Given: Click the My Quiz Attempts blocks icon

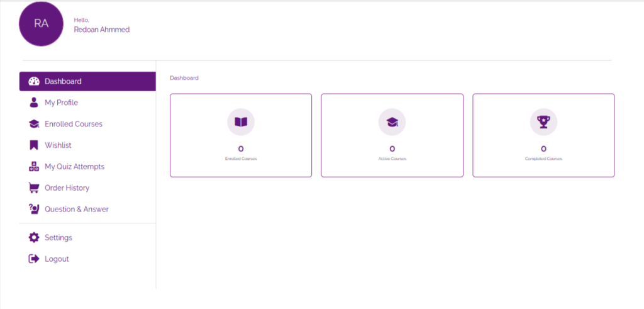Looking at the screenshot, I should pos(34,167).
